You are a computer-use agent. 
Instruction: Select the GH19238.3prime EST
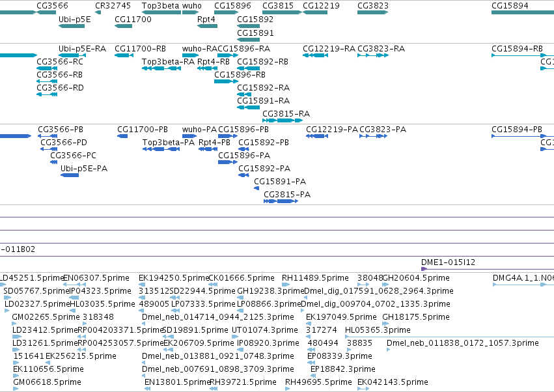tap(271, 291)
